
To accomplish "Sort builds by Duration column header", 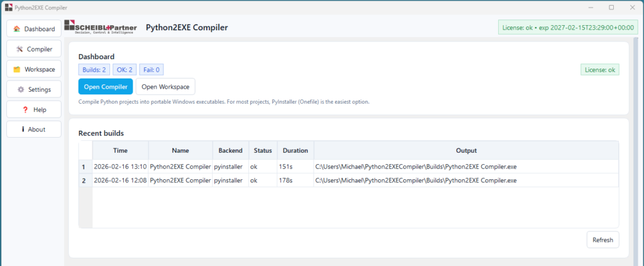I will click(296, 150).
